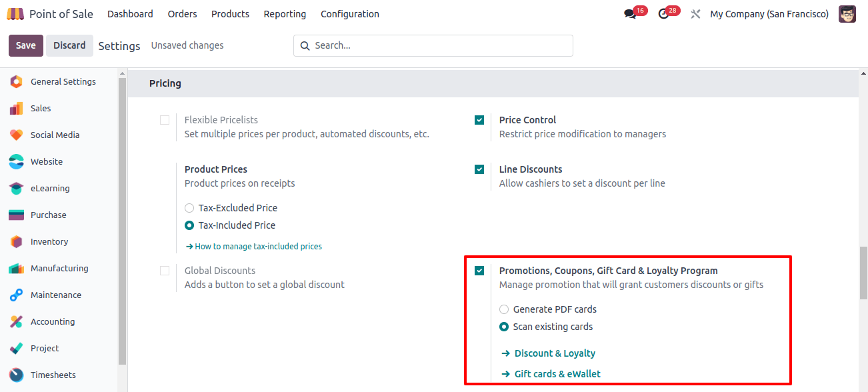The height and width of the screenshot is (392, 868).
Task: Click the Timesheets sidebar icon
Action: click(x=17, y=375)
